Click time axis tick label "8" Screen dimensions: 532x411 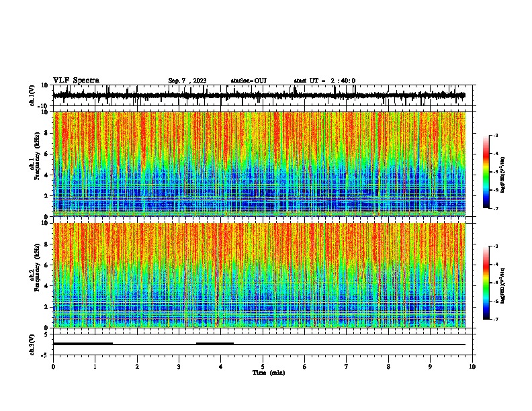[388, 367]
